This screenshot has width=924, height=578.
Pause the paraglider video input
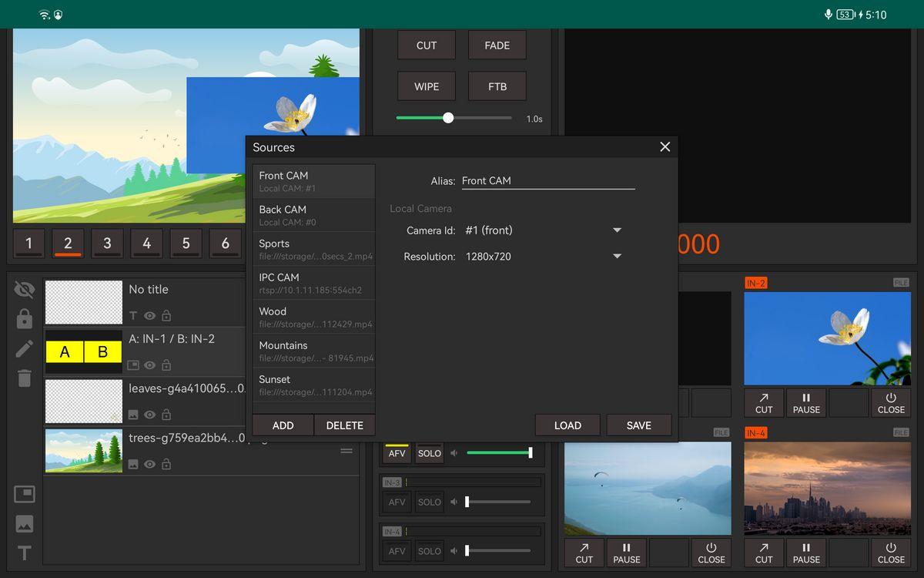point(627,553)
